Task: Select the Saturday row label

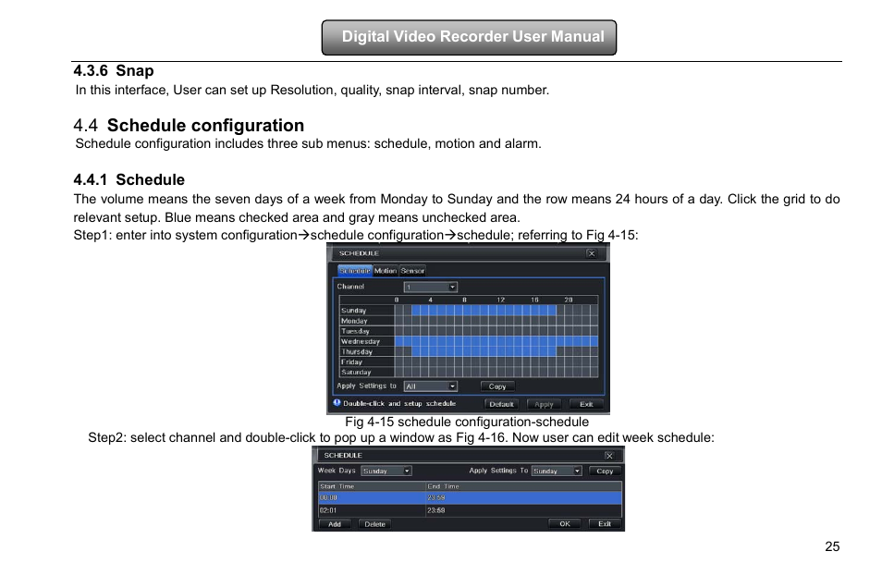Action: pos(366,372)
